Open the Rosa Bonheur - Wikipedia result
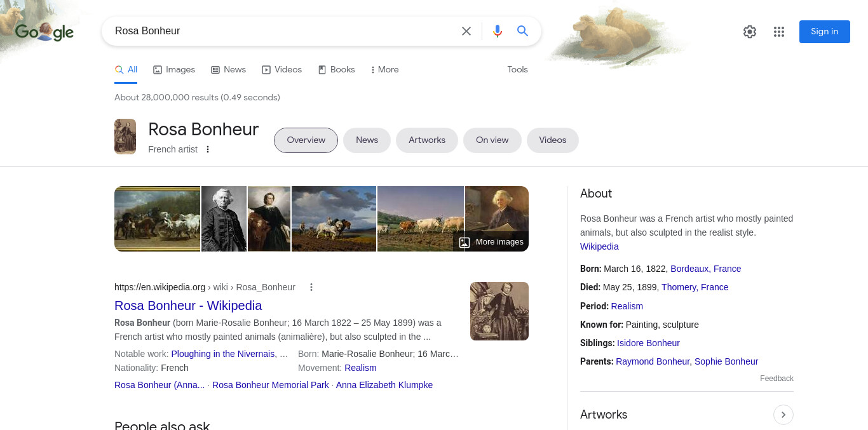 (188, 306)
